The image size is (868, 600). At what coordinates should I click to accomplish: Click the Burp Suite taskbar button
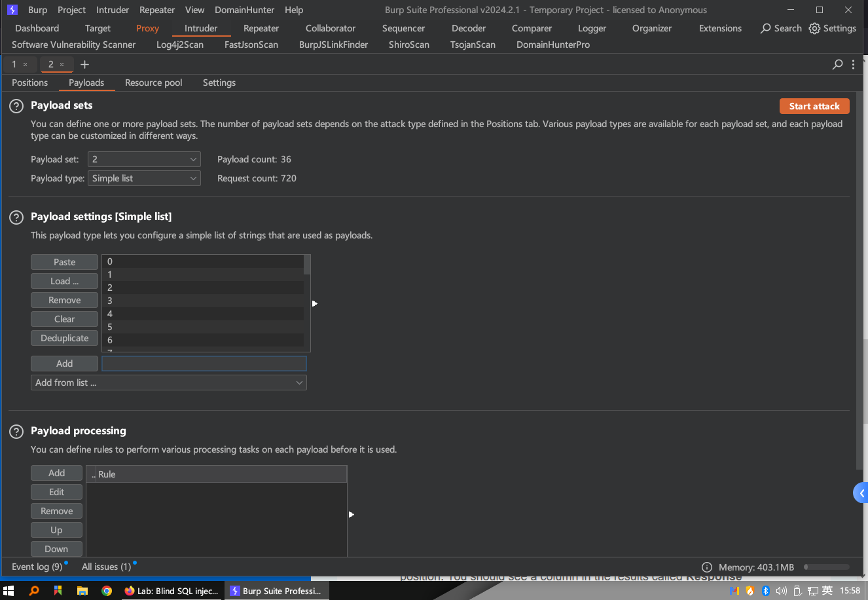(277, 591)
